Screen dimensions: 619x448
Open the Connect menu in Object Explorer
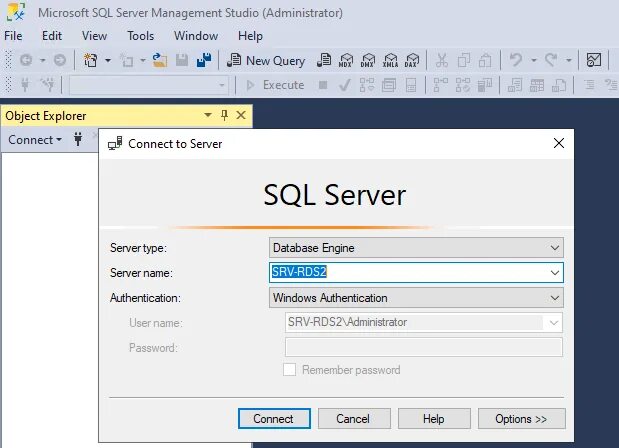[35, 140]
